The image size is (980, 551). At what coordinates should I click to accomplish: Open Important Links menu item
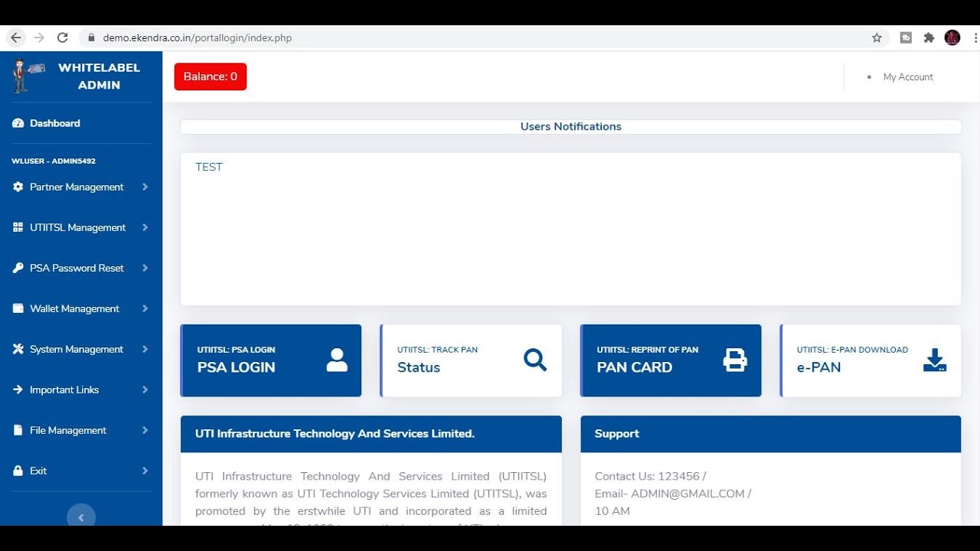tap(81, 390)
